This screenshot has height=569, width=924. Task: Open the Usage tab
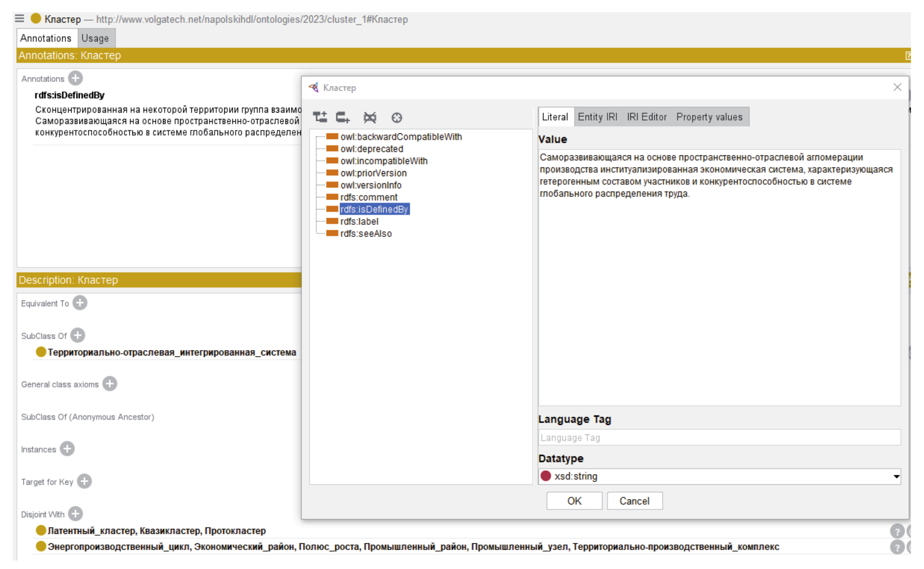(95, 38)
